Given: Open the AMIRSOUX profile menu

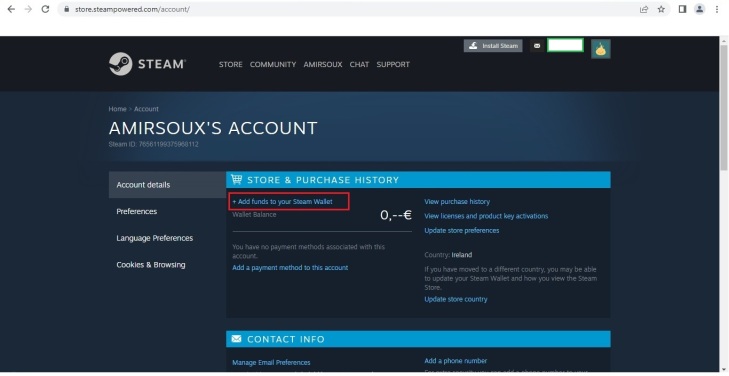Looking at the screenshot, I should coord(323,65).
